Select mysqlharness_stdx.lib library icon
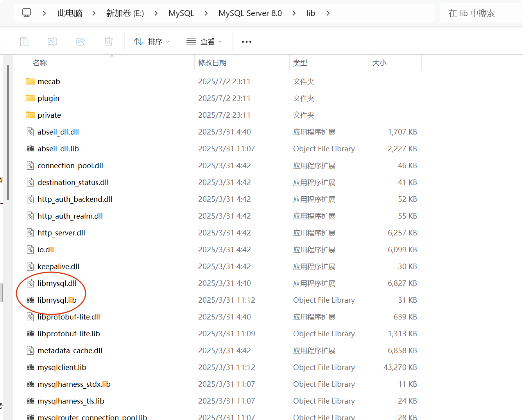The width and height of the screenshot is (523, 420). click(30, 384)
